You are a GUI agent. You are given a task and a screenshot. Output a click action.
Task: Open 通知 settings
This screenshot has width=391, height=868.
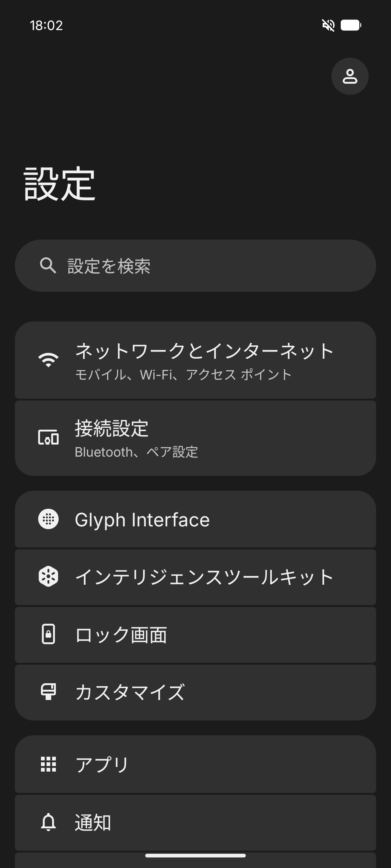[93, 822]
